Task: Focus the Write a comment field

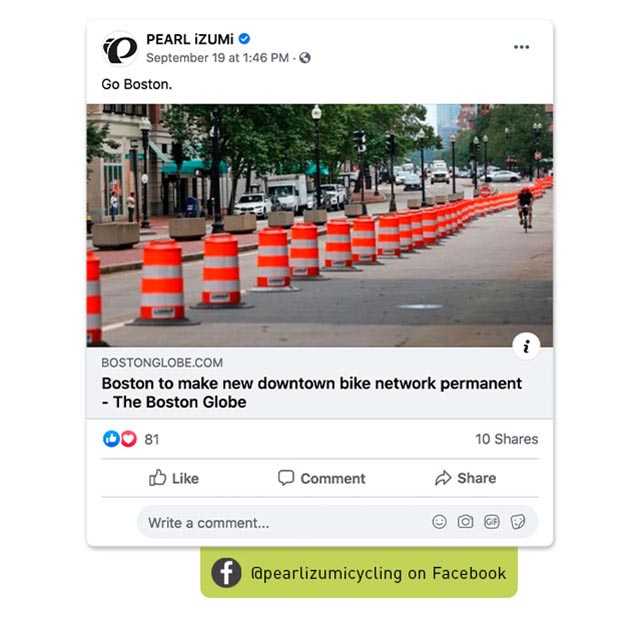Action: [x=337, y=522]
